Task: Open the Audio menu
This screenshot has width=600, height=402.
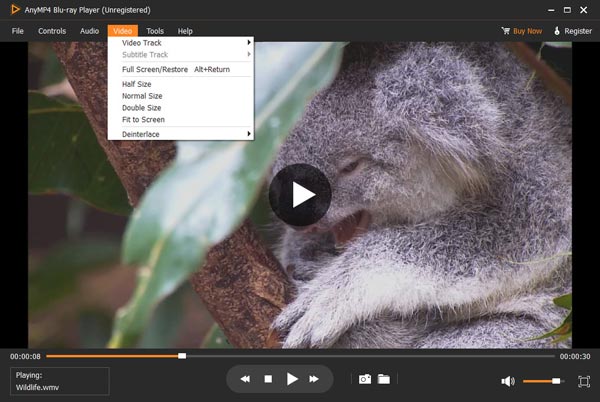Action: click(x=90, y=31)
